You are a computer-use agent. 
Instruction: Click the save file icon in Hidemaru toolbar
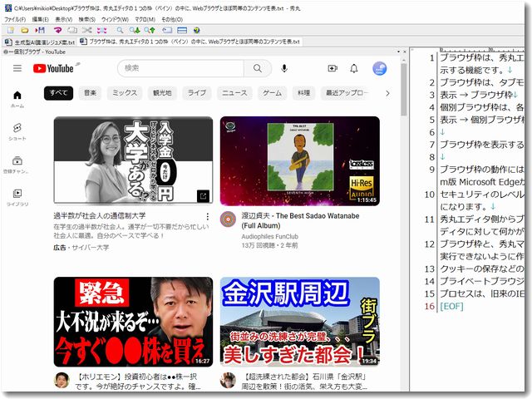click(x=37, y=30)
